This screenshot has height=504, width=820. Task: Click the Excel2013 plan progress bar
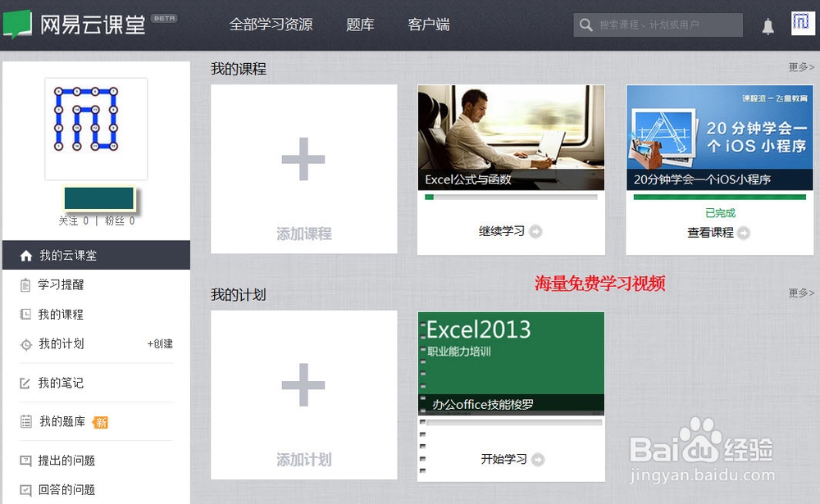(514, 422)
